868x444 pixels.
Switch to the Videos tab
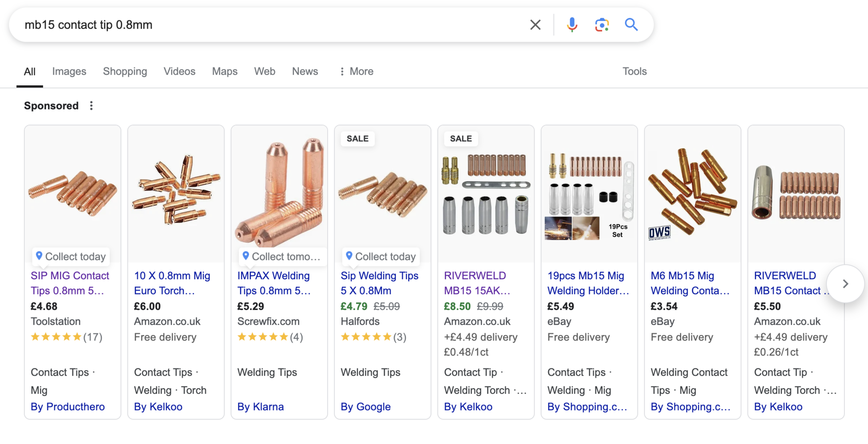click(x=179, y=71)
